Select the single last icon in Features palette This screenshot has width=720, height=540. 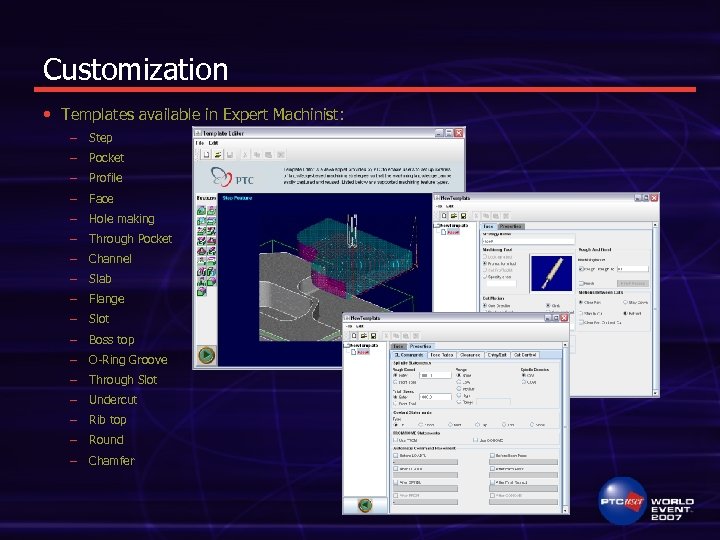(202, 291)
